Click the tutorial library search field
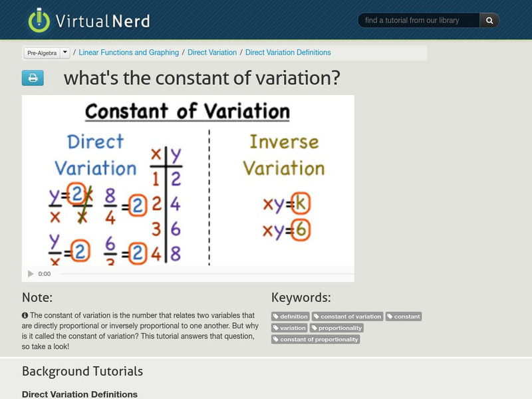Image resolution: width=532 pixels, height=399 pixels. pyautogui.click(x=419, y=21)
